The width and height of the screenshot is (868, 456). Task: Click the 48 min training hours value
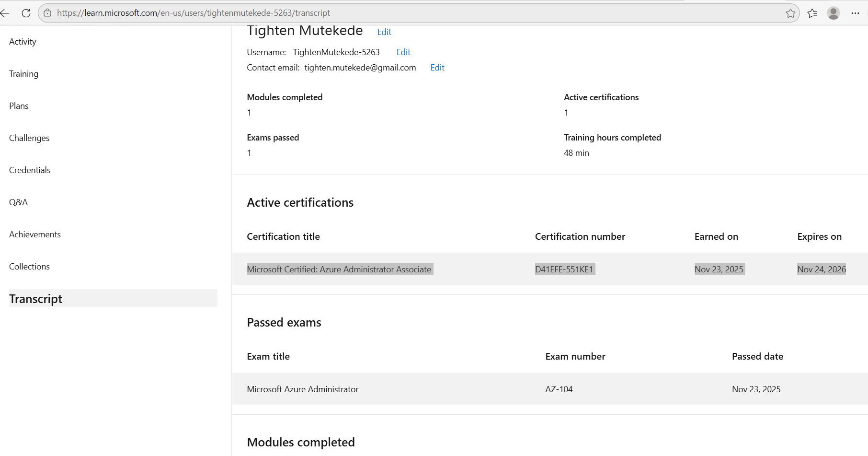(x=576, y=153)
